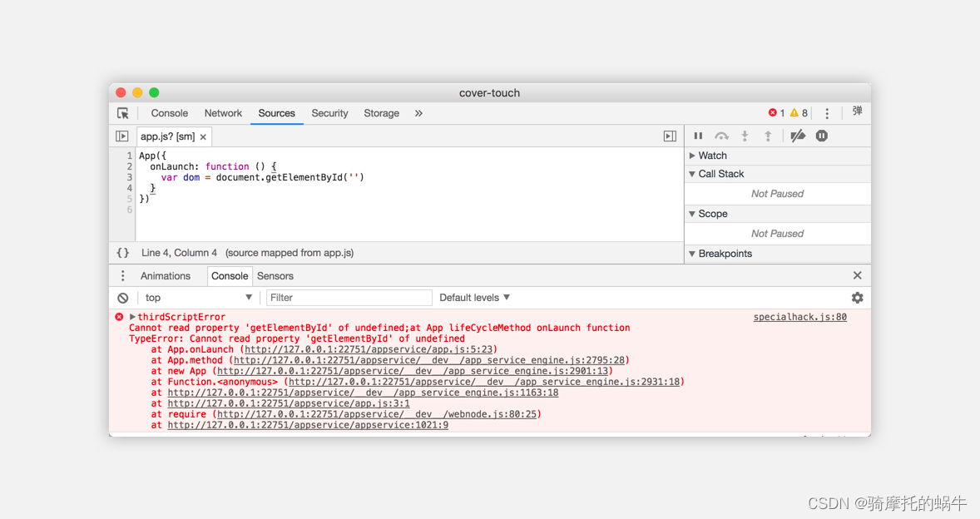Expand the Watch section
Image resolution: width=980 pixels, height=519 pixels.
(712, 156)
